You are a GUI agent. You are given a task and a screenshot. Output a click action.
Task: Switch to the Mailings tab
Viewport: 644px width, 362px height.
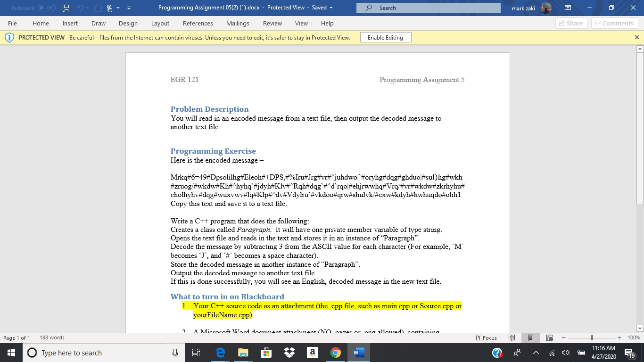tap(238, 23)
